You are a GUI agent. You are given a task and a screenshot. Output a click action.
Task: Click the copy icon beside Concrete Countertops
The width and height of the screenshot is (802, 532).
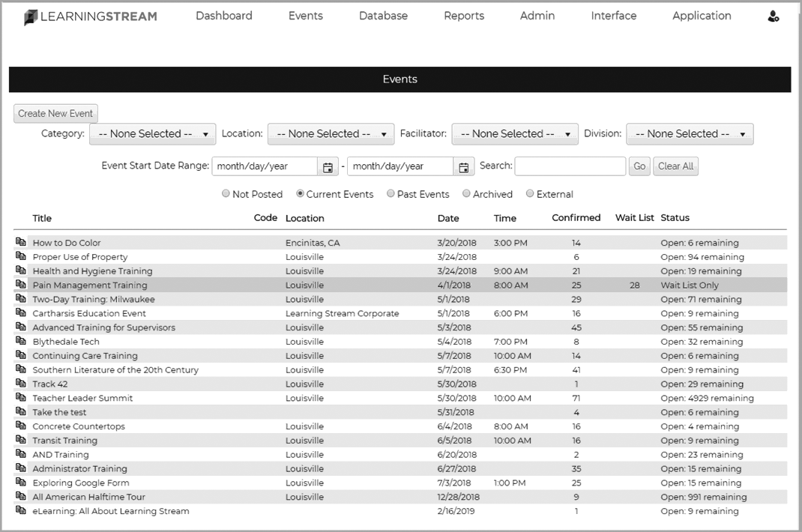point(20,425)
